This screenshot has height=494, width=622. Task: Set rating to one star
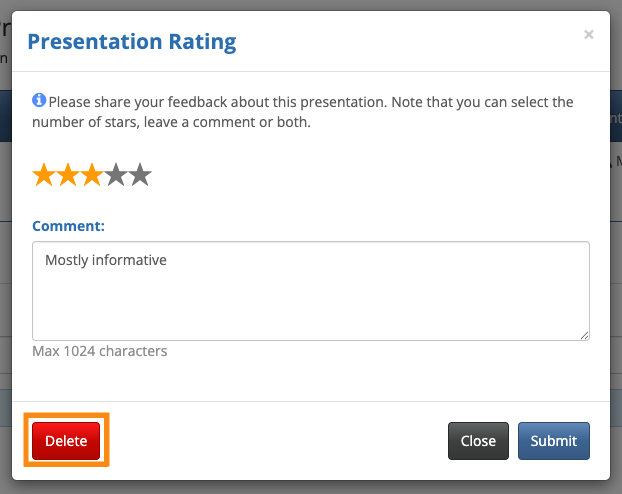(x=44, y=176)
